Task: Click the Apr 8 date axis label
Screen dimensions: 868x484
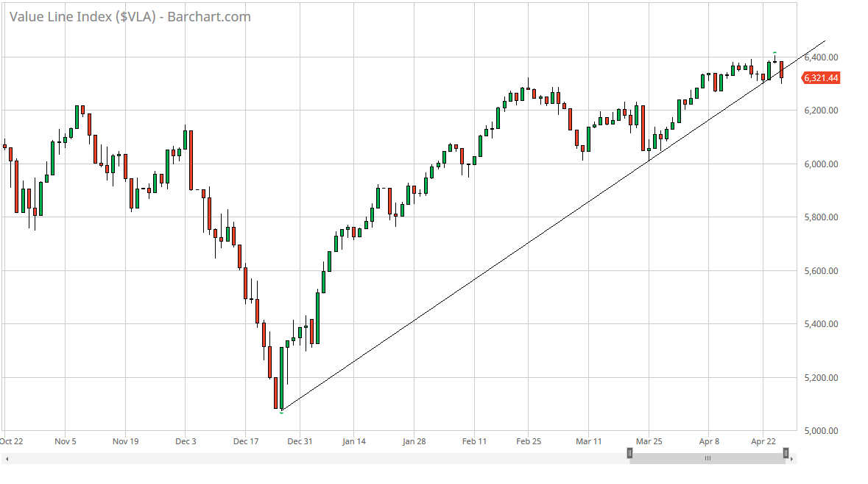Action: pyautogui.click(x=708, y=441)
